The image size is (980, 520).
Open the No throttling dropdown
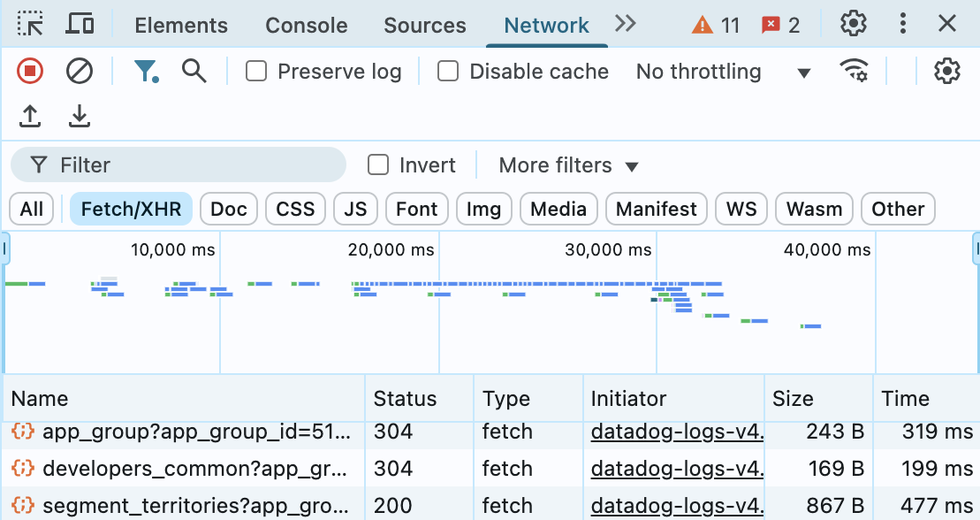723,72
